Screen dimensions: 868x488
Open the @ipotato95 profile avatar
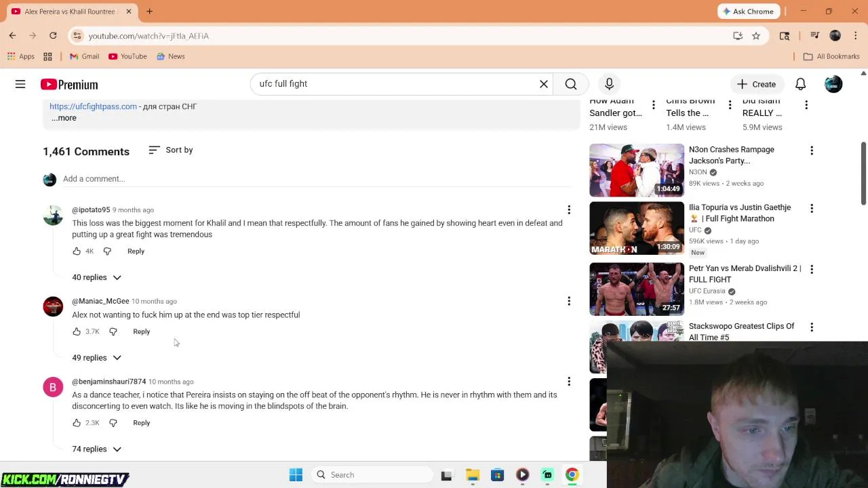pos(53,216)
